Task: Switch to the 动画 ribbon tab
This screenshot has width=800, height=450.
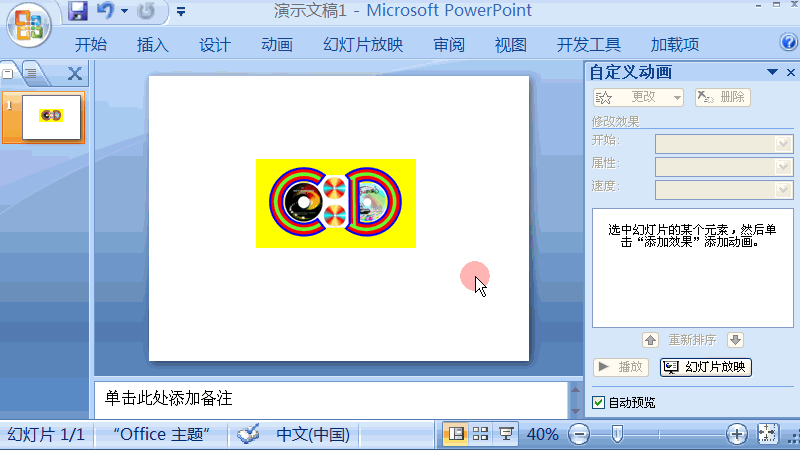Action: point(277,45)
